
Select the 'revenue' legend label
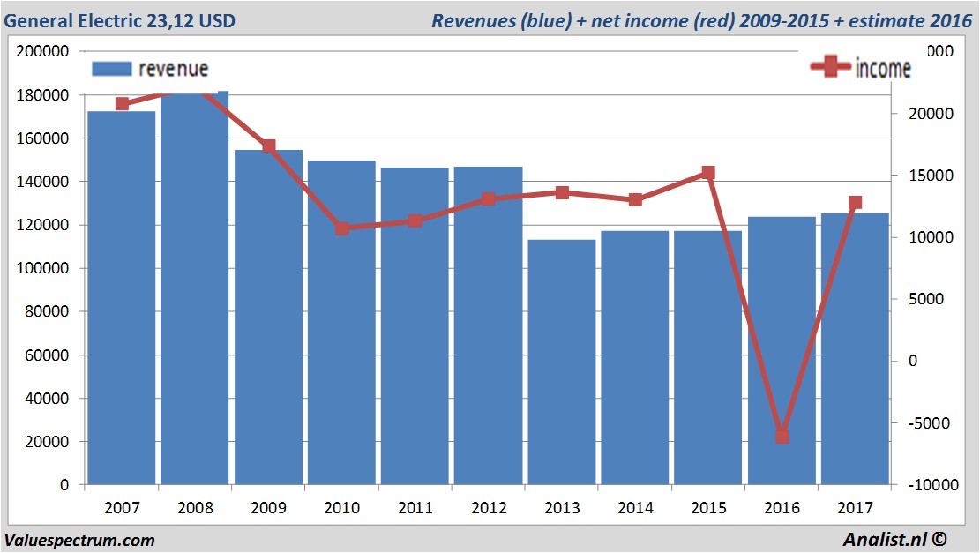tap(173, 69)
